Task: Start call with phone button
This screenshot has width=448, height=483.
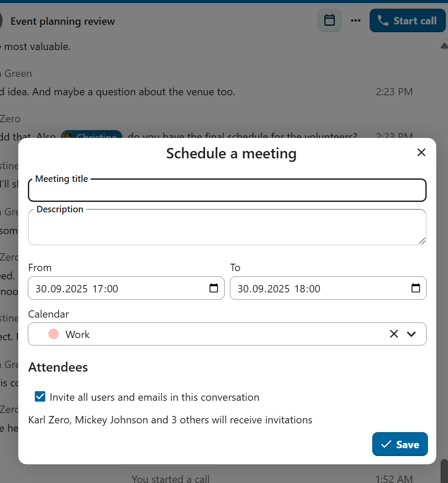Action: (x=407, y=20)
